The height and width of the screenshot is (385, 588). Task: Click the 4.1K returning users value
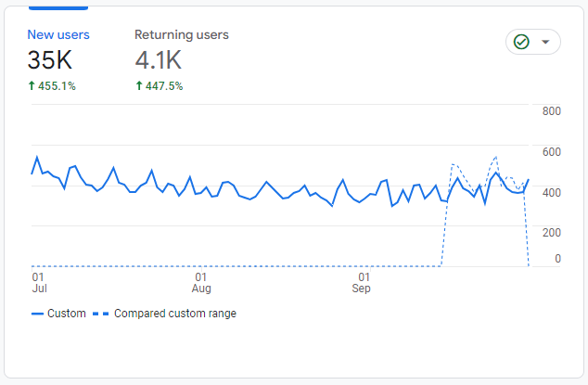point(158,60)
